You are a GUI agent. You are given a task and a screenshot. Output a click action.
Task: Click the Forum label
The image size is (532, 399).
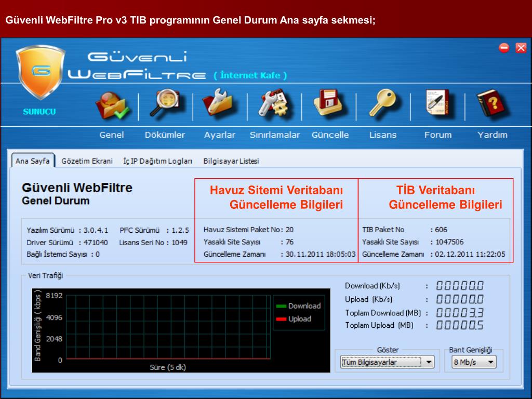coord(438,135)
